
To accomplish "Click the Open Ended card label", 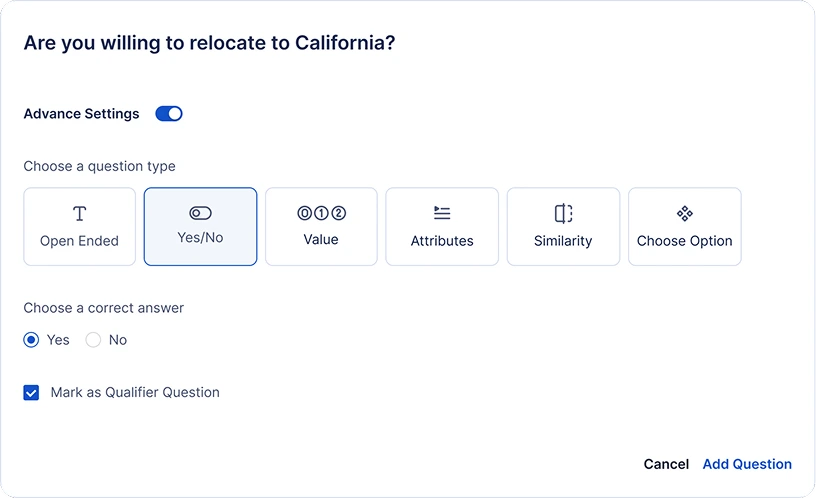I will [80, 241].
